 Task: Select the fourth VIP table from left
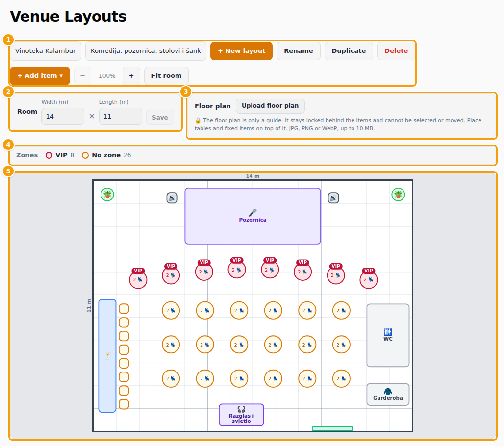[x=237, y=269]
